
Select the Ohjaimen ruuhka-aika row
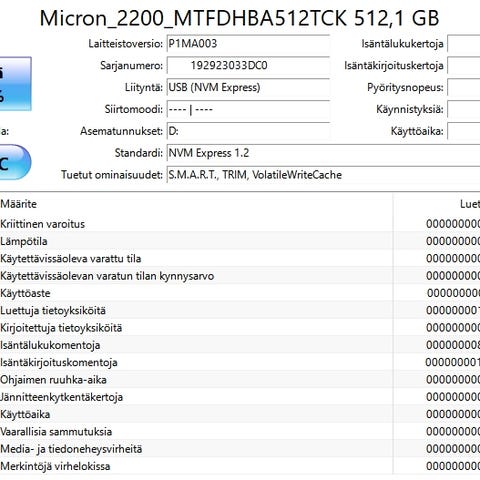coord(240,380)
